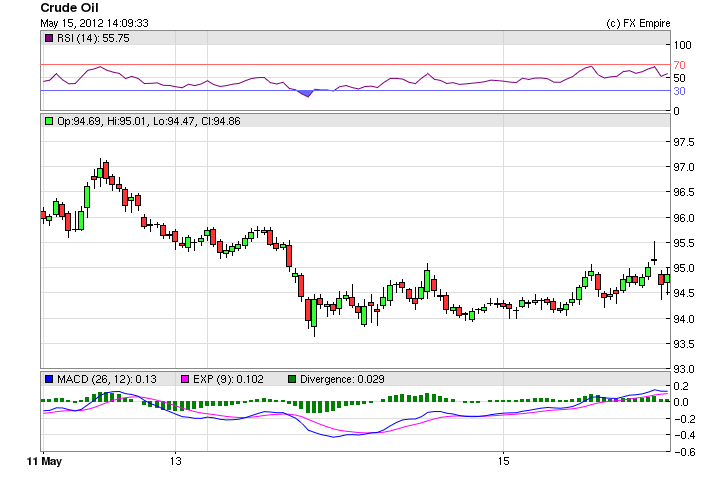Click the 'Divergence: 0.029' label
Screen dimensions: 710x487
[x=342, y=379]
